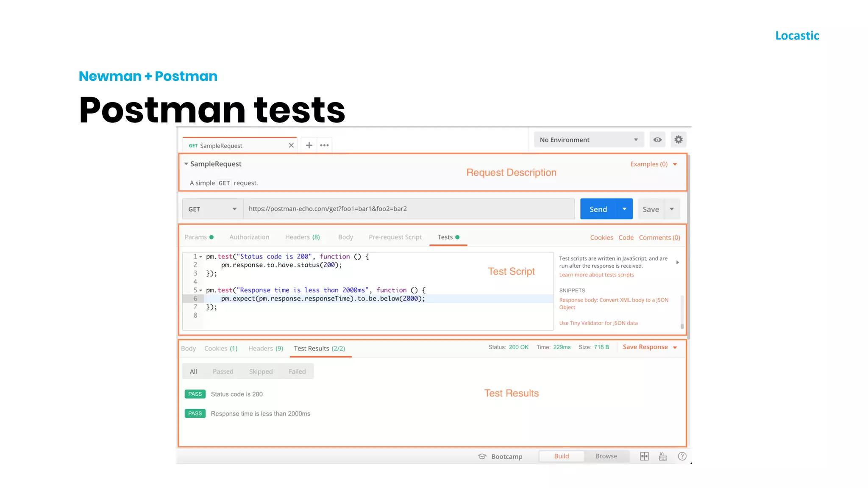Screen dimensions: 868x488
Task: Click the snippets list scrollbar
Action: [x=682, y=312]
